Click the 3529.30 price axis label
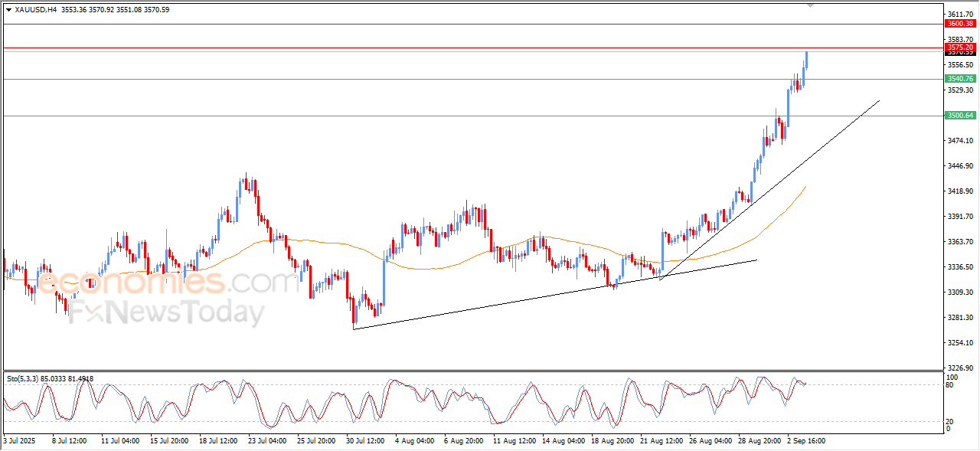 tap(959, 90)
